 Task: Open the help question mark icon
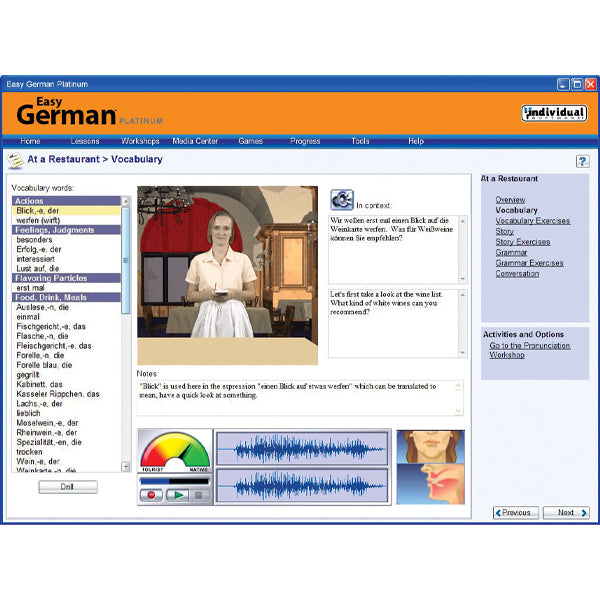pos(582,161)
